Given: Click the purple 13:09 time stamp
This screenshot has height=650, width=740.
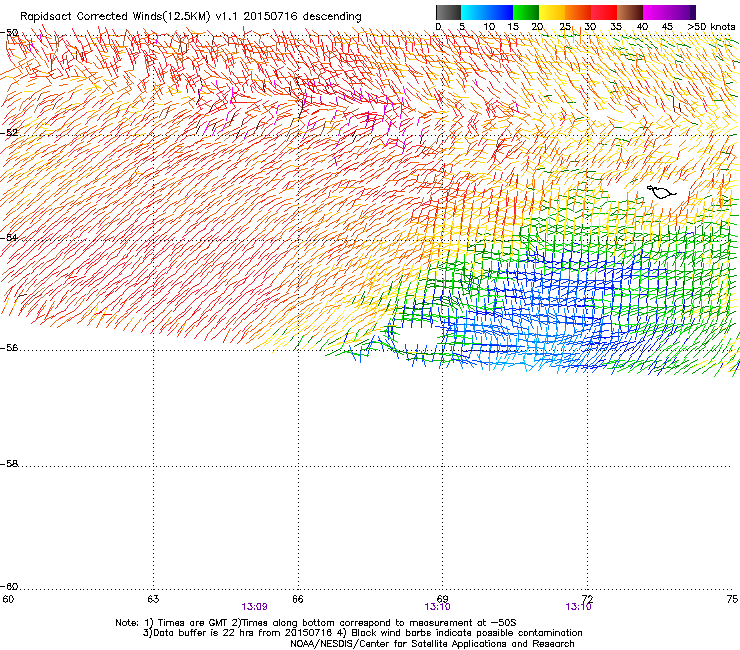Looking at the screenshot, I should pos(254,607).
